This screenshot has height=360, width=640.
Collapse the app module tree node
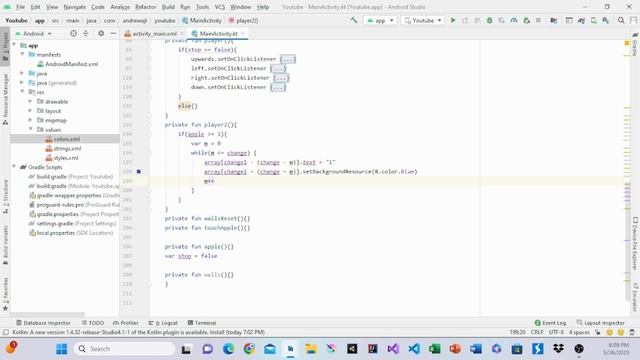pyautogui.click(x=15, y=45)
